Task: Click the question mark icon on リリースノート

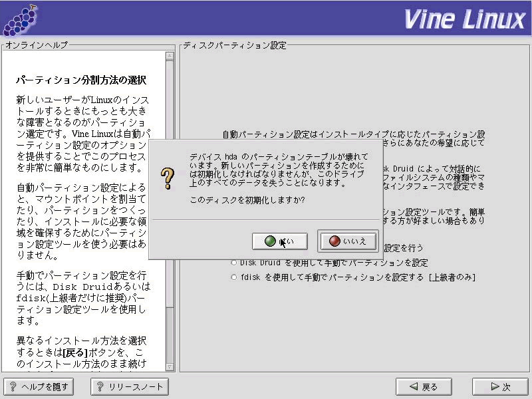Action: (x=100, y=386)
